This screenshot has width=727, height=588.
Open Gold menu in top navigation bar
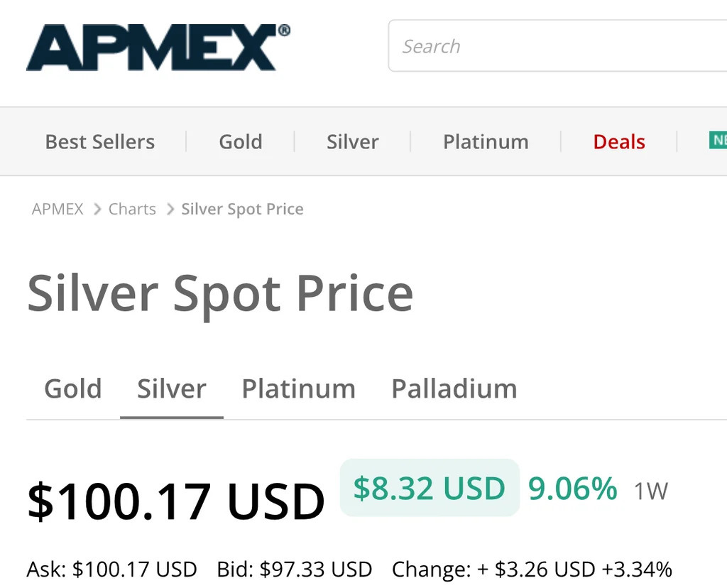pos(241,142)
